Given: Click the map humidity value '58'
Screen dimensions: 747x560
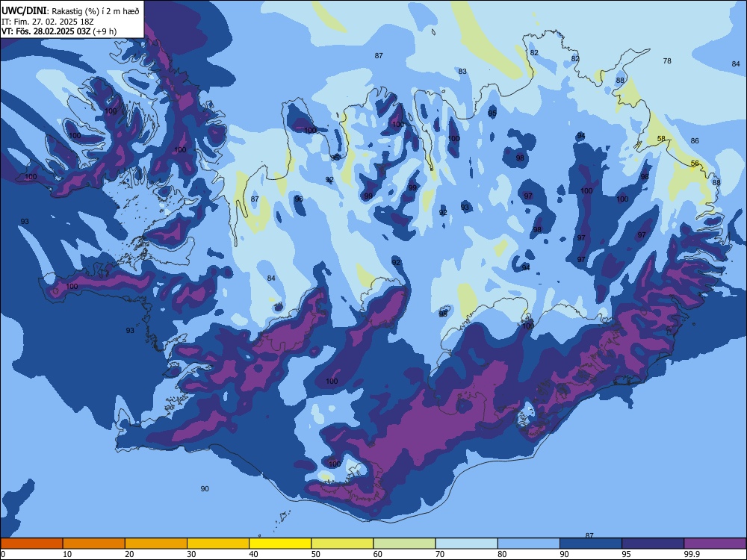Looking at the screenshot, I should coord(661,139).
